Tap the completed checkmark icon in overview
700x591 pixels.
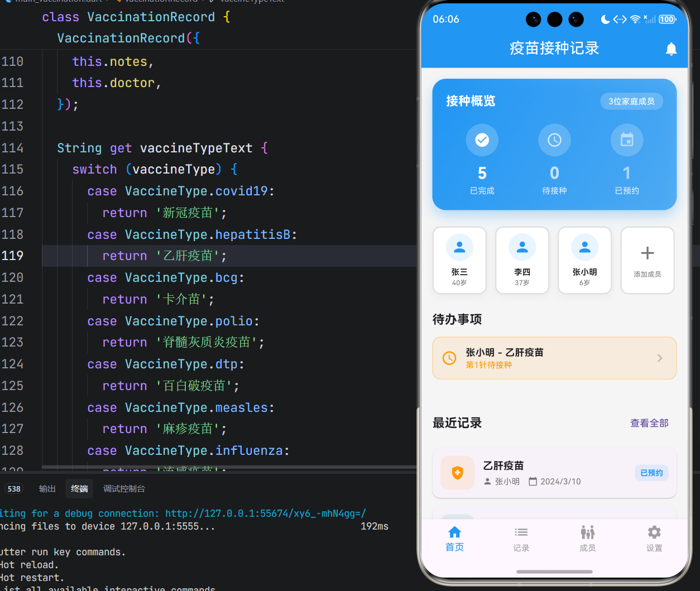coord(482,140)
